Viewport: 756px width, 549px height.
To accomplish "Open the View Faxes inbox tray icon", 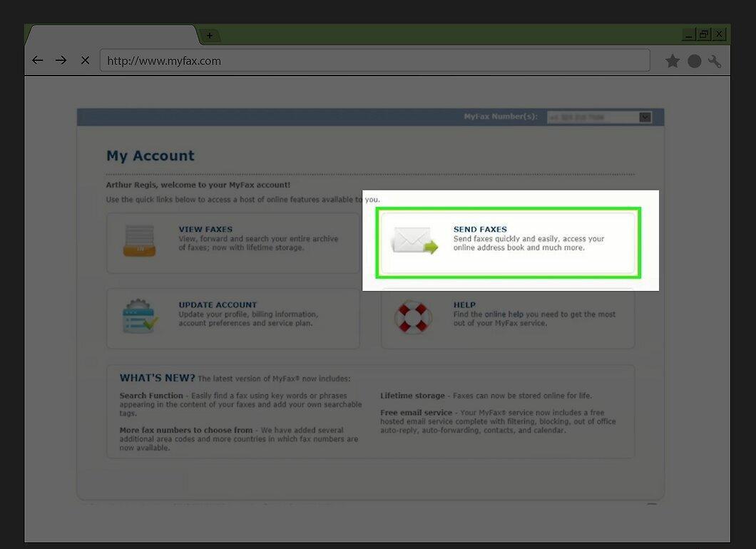I will click(139, 240).
